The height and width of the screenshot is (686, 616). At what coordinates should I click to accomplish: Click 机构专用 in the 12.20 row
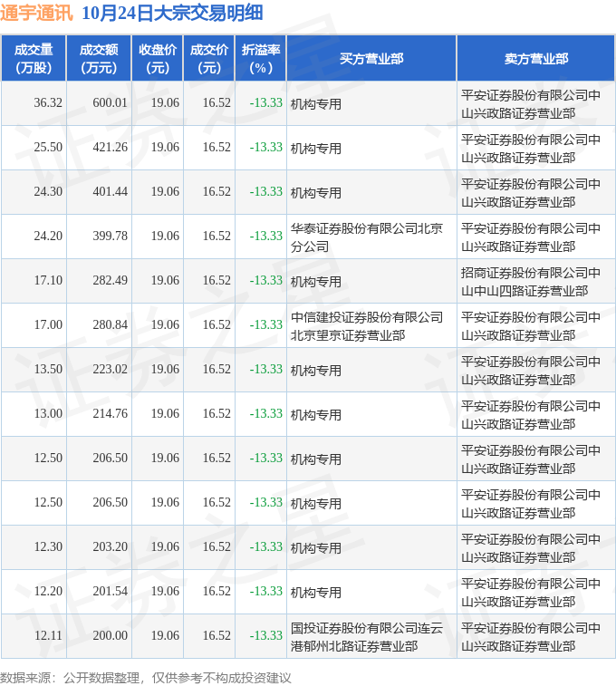315,593
